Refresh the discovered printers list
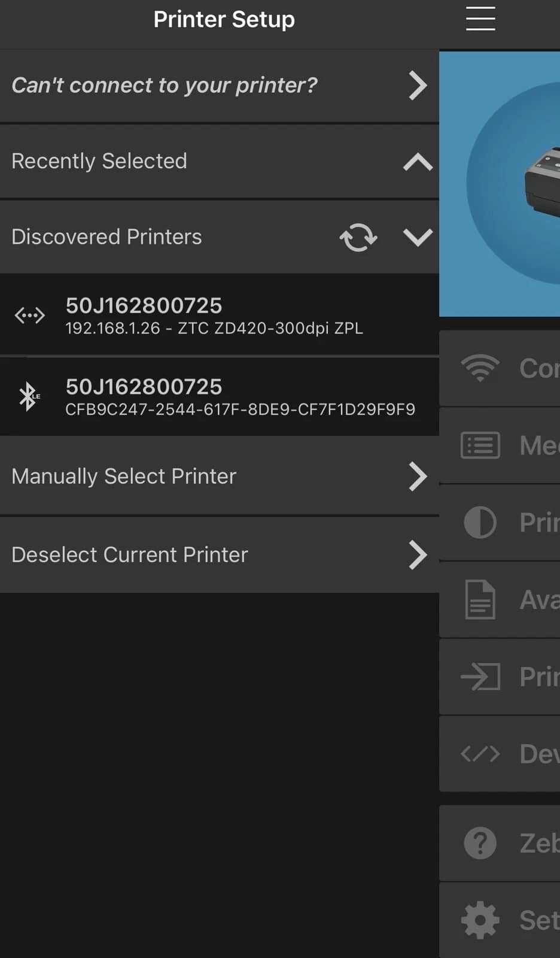Viewport: 560px width, 958px height. (358, 237)
